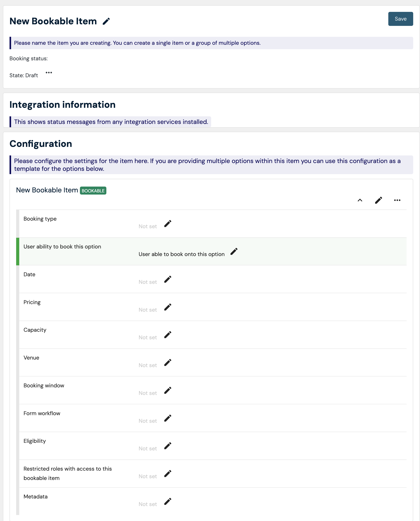Click the 'Eligibility' row label
Image resolution: width=420 pixels, height=521 pixels.
[35, 441]
